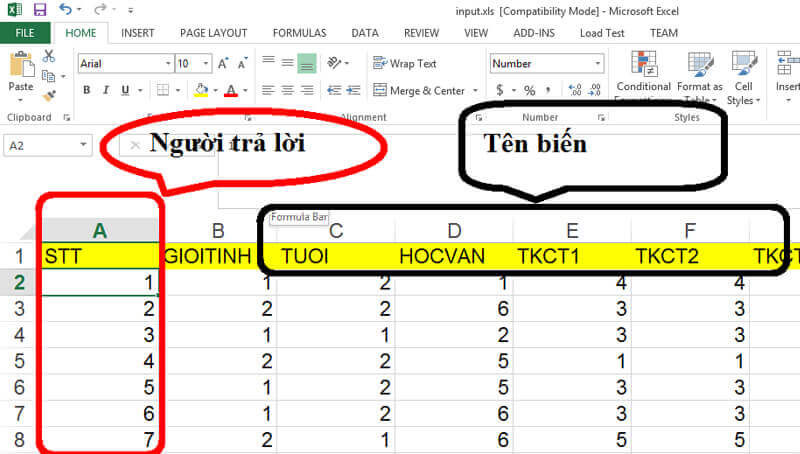Decrease cell indent
This screenshot has width=800, height=454.
coord(334,90)
